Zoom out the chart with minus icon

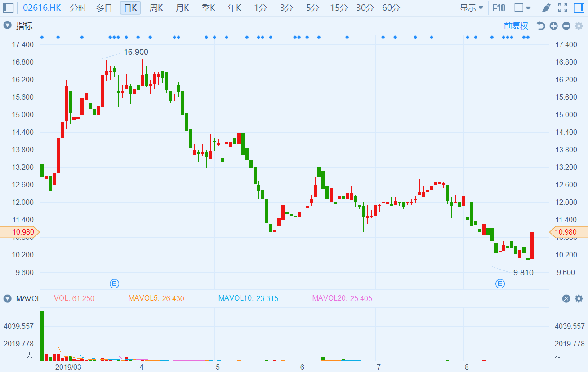tap(566, 26)
